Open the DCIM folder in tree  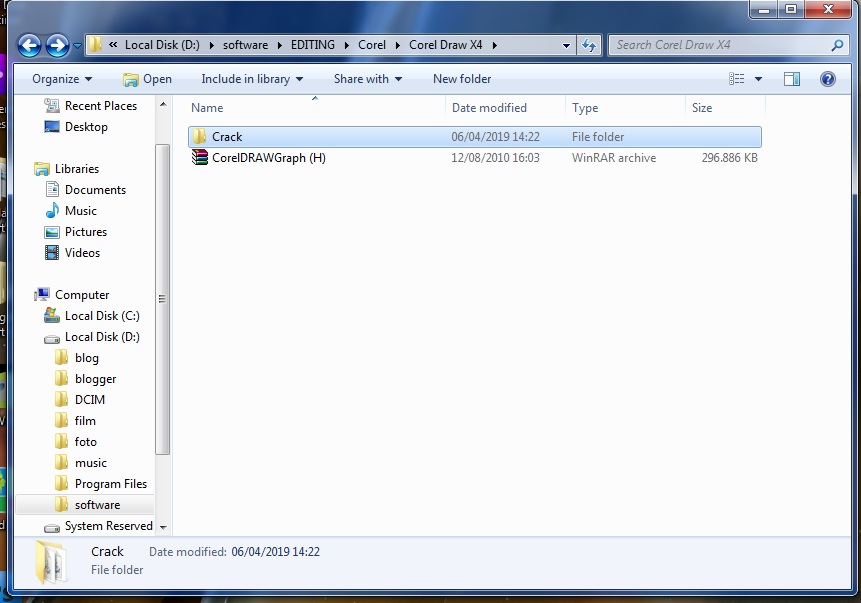80,400
